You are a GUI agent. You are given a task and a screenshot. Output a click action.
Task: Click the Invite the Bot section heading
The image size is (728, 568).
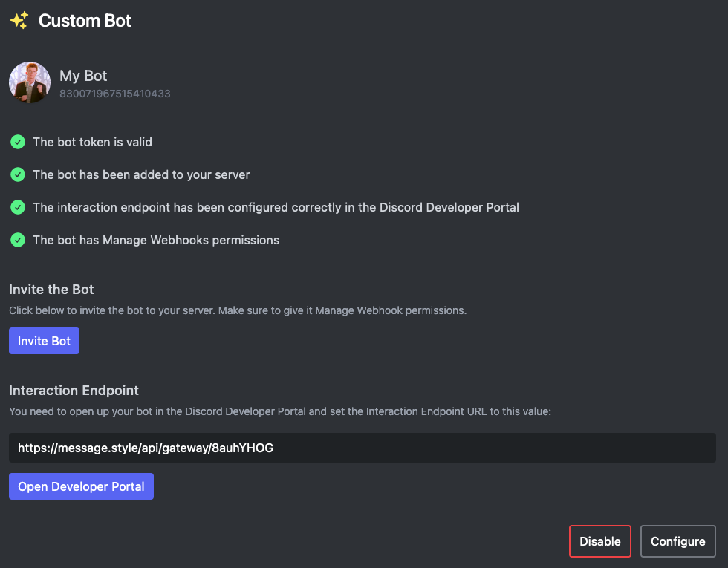pos(51,289)
